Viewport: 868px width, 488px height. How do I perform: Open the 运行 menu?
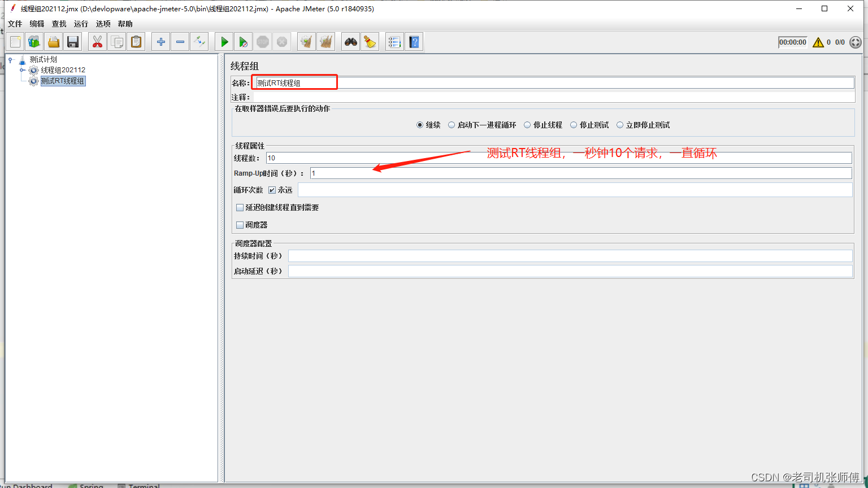(x=81, y=24)
